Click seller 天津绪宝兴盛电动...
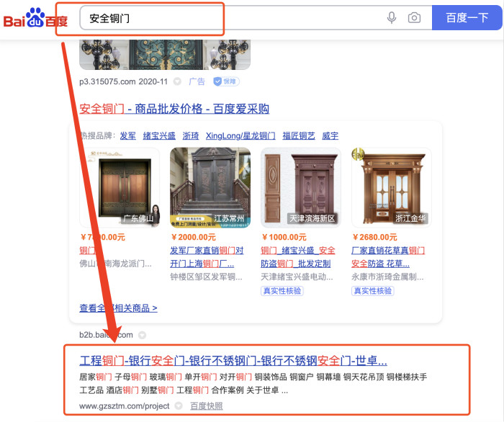 click(297, 277)
